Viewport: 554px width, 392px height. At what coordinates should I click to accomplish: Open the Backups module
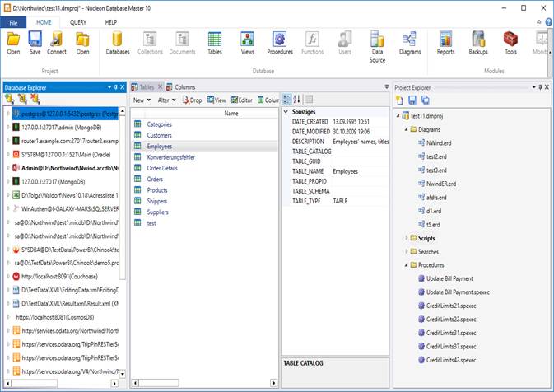click(x=478, y=43)
